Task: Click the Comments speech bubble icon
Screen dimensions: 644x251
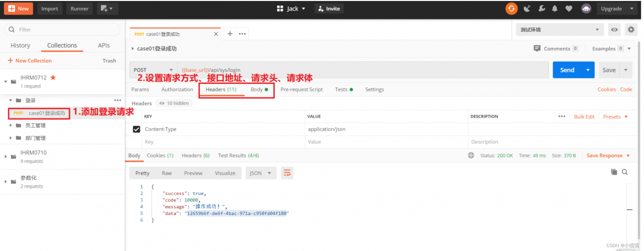Action: (537, 49)
